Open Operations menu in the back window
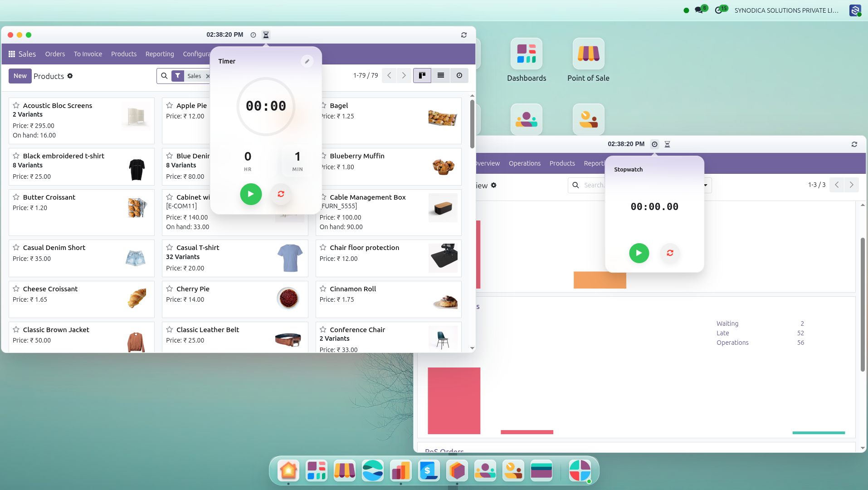The width and height of the screenshot is (868, 490). pyautogui.click(x=525, y=163)
